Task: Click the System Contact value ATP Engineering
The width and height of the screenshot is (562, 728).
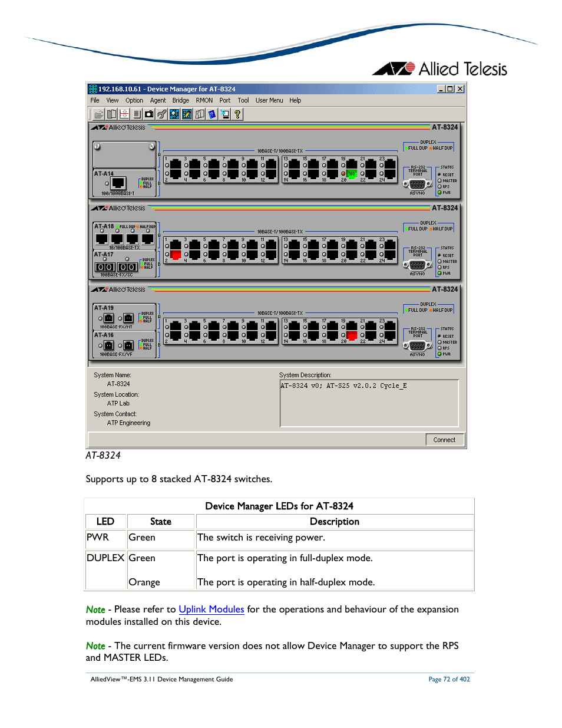Action: point(128,423)
